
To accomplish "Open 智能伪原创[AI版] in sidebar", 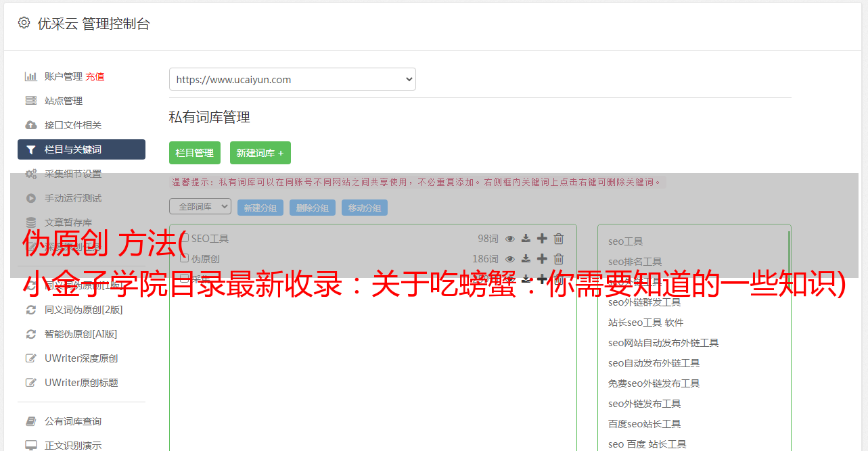I will click(81, 334).
